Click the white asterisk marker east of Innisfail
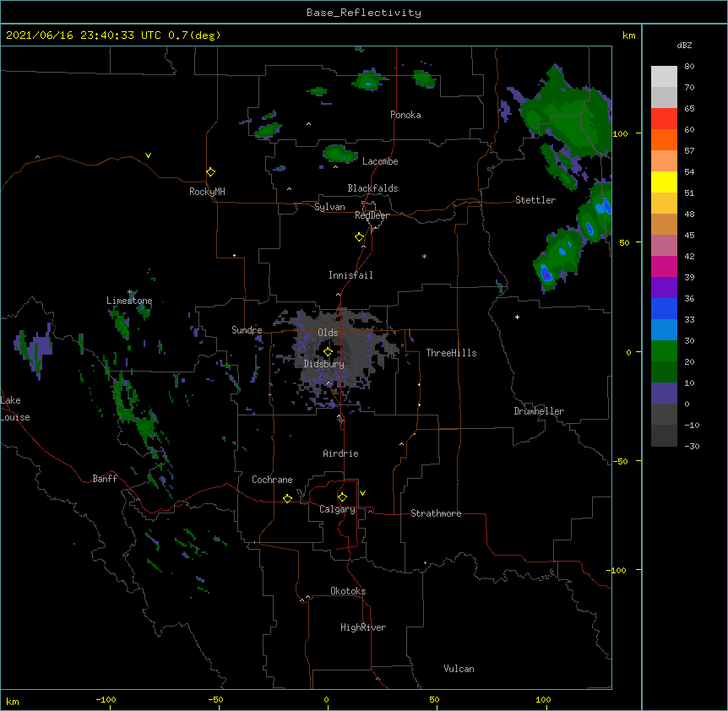This screenshot has width=728, height=711. 424,256
